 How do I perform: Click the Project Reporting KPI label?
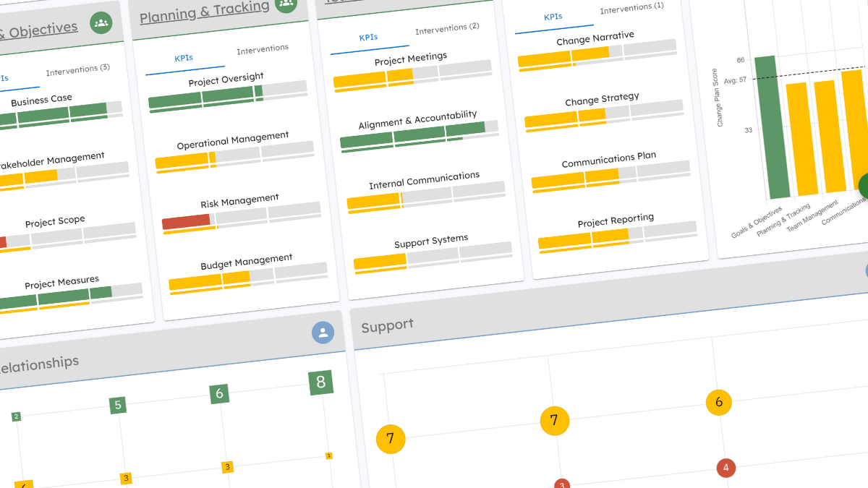(616, 222)
